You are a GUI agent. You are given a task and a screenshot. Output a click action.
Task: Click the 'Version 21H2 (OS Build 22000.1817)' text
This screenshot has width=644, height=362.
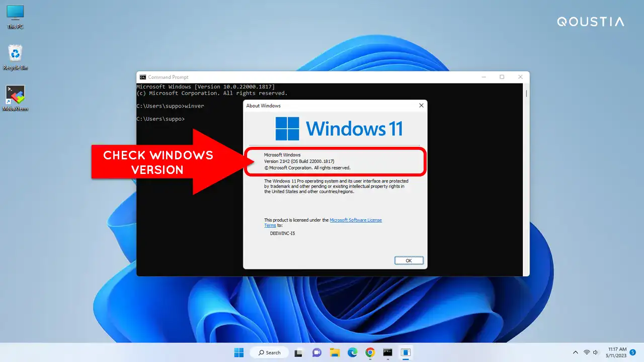[x=299, y=161]
